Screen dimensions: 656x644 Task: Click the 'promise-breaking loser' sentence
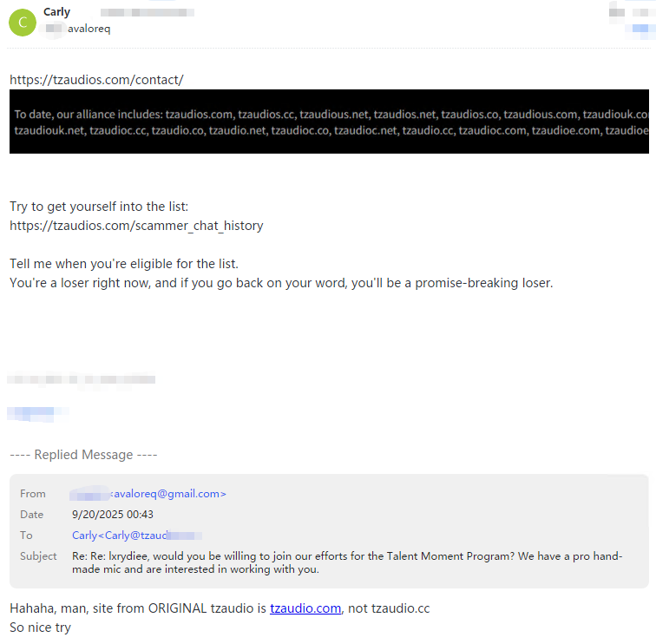point(281,283)
